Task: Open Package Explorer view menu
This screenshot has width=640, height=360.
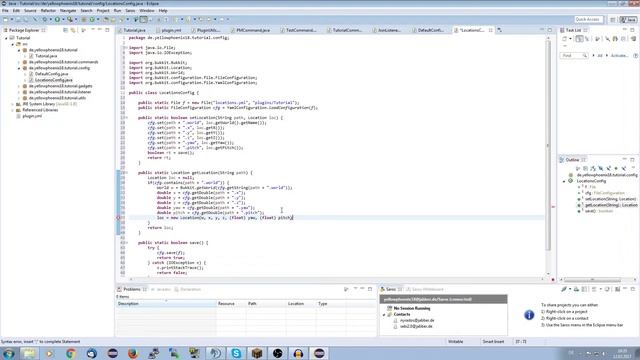Action: [84, 30]
